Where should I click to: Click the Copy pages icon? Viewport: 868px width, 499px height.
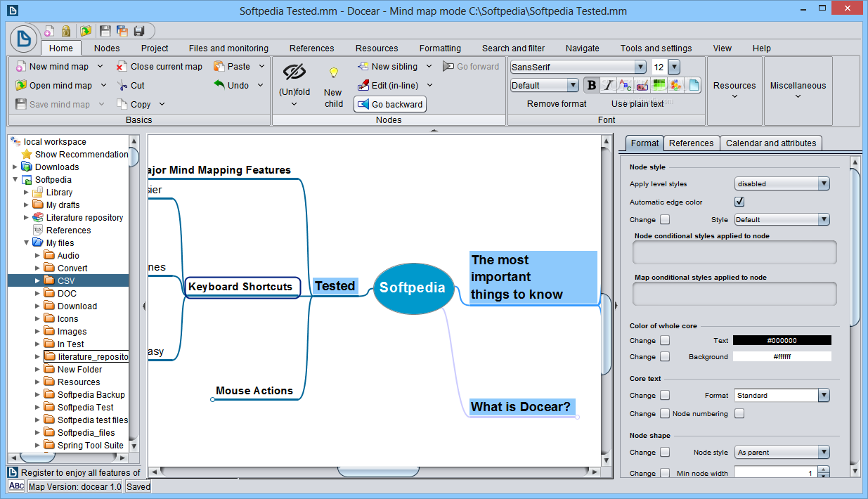pos(122,104)
